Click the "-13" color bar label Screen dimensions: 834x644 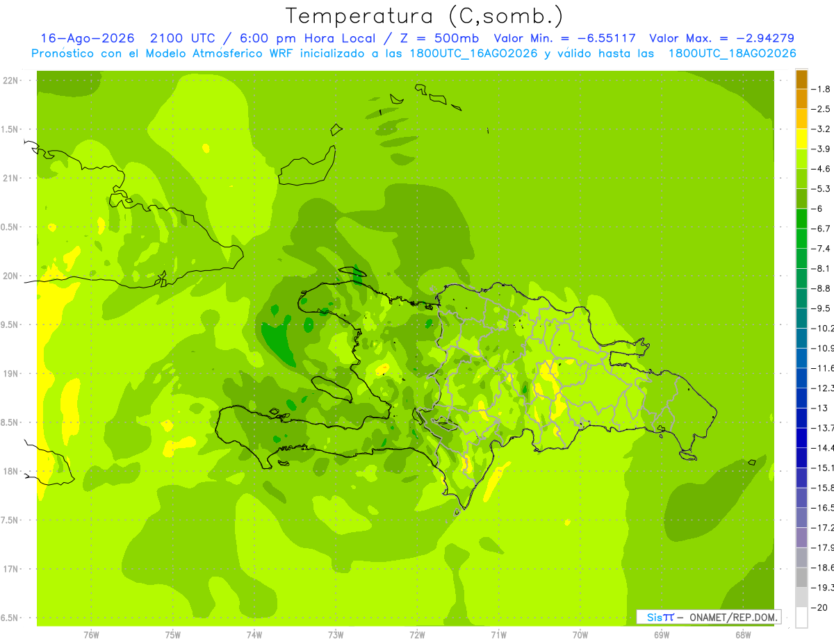click(x=820, y=408)
